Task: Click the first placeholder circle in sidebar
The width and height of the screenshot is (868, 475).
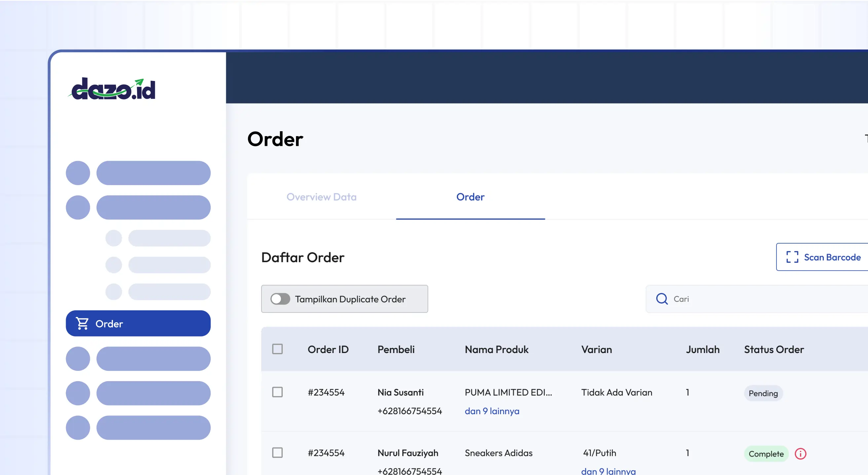Action: click(78, 173)
